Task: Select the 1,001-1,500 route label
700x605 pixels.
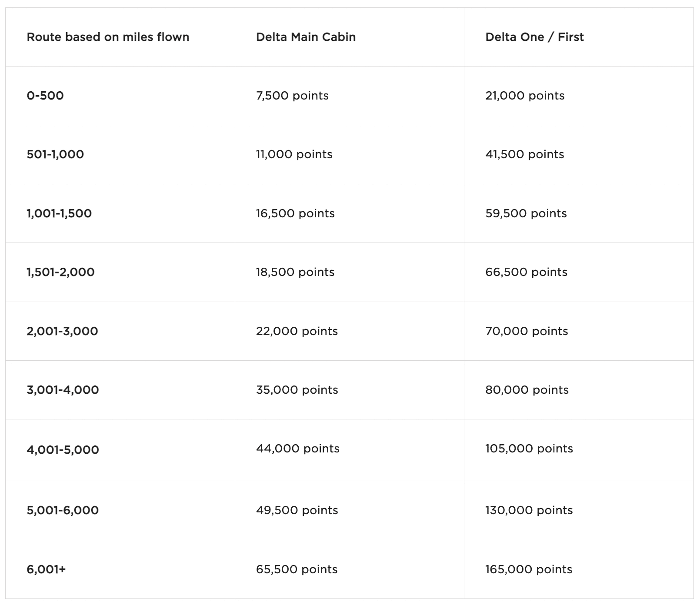Action: coord(59,213)
